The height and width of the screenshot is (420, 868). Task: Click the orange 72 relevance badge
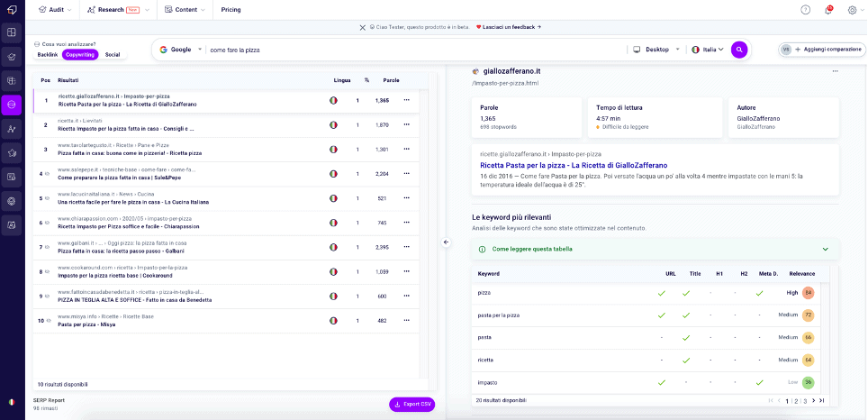(809, 315)
